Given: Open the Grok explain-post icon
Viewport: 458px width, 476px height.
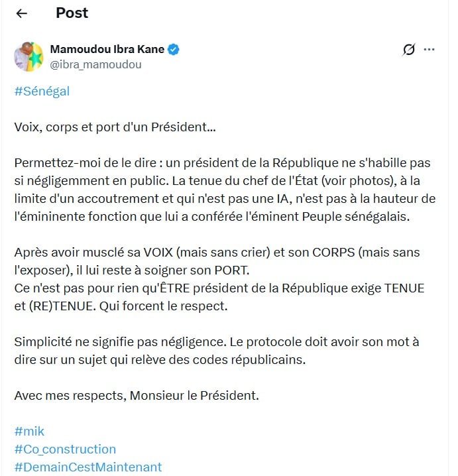Looking at the screenshot, I should click(409, 50).
